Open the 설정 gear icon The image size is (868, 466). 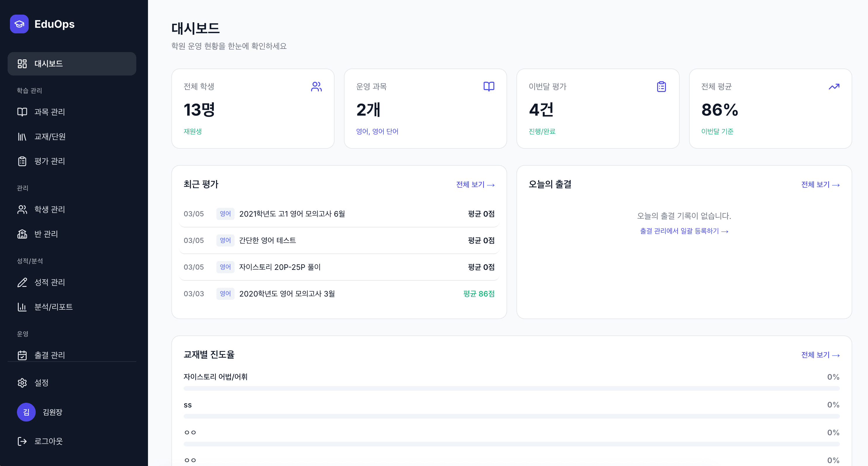(x=22, y=383)
